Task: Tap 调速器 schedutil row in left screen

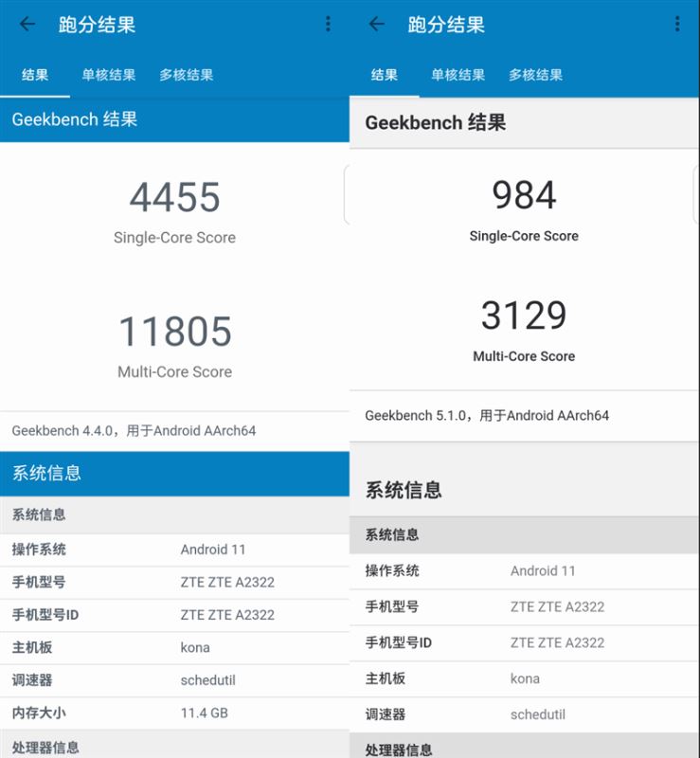Action: tap(174, 680)
